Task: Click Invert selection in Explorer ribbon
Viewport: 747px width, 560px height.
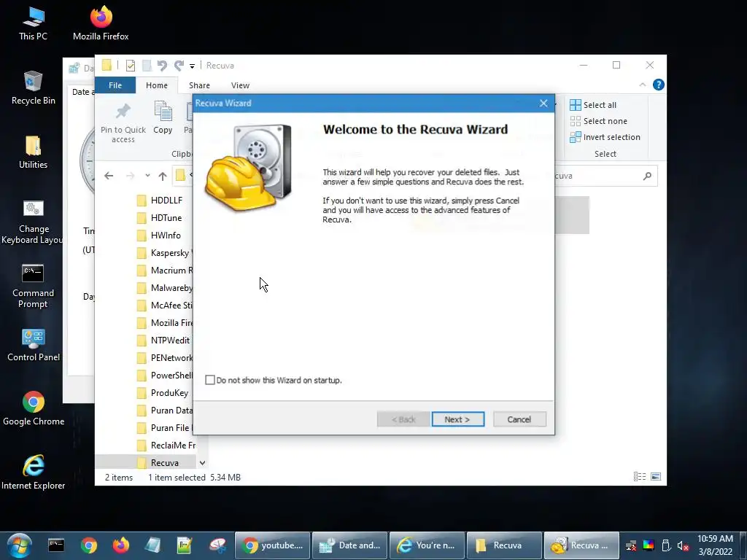Action: [605, 137]
